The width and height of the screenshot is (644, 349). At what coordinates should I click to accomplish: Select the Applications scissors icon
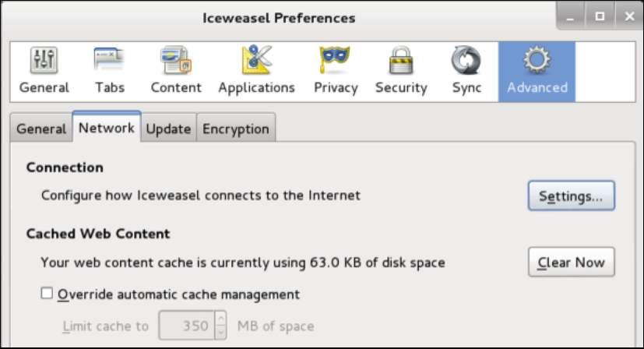(x=257, y=60)
